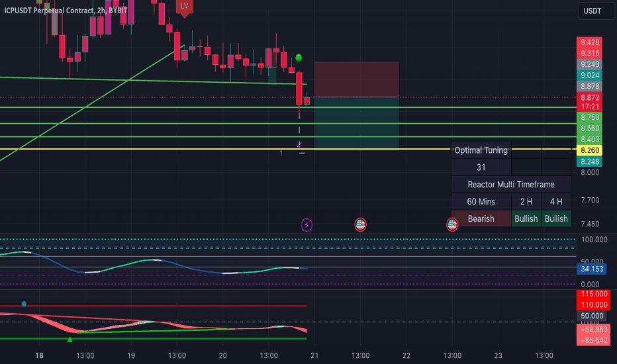The width and height of the screenshot is (617, 364).
Task: Click the red LV label marker
Action: coord(184,7)
